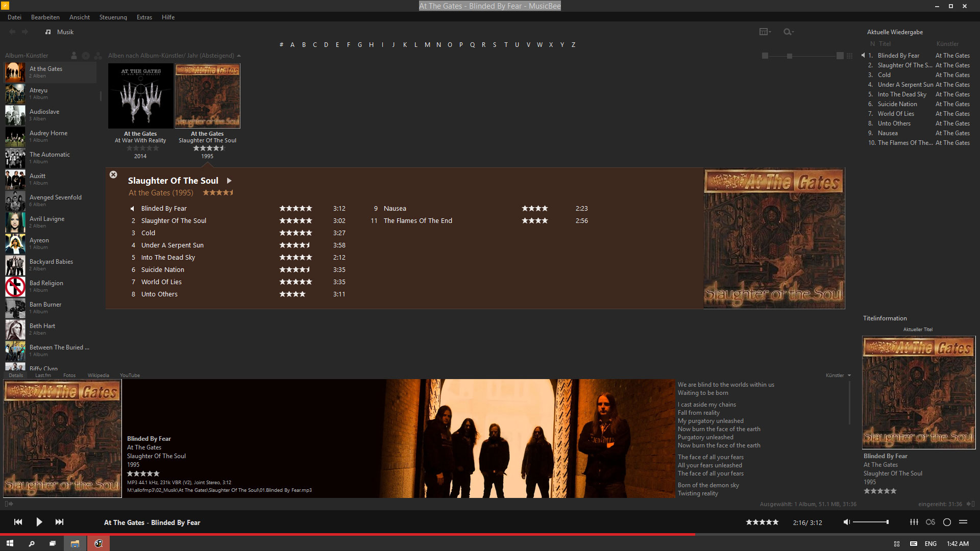This screenshot has height=551, width=980.
Task: Close the expanded Slaughter Of The Soul panel
Action: tap(113, 174)
